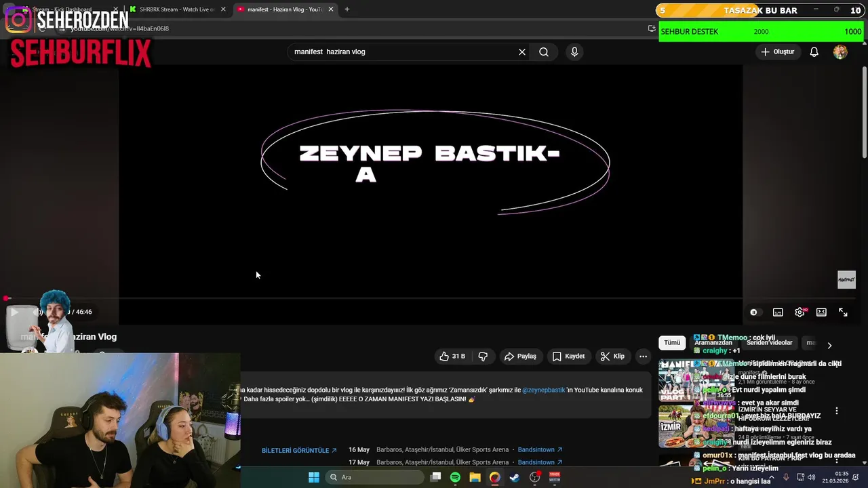Screen dimensions: 868x488
Task: Close the SHRBRK Stream tab
Action: point(223,9)
